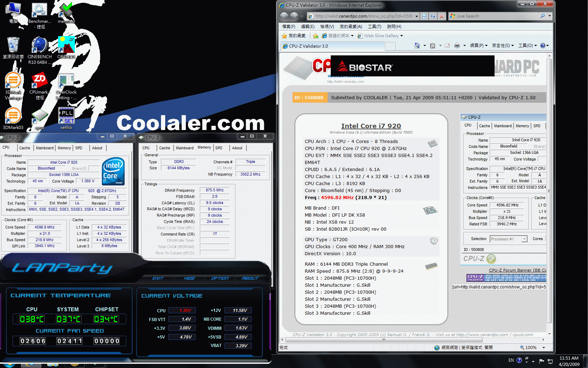Open the CINEBENCH R10 64Bit shortcut
588x368 pixels.
[40, 50]
